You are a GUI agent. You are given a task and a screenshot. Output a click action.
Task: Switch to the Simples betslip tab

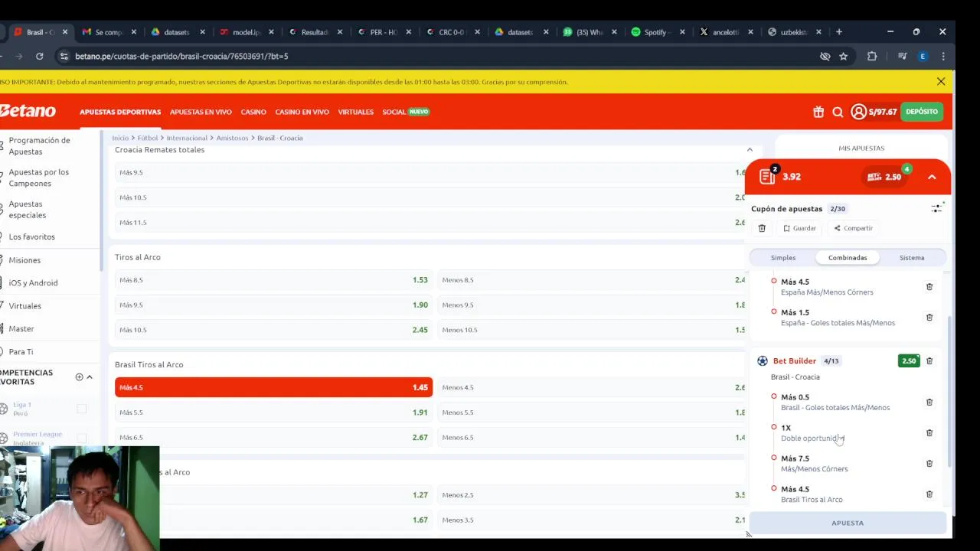coord(783,258)
